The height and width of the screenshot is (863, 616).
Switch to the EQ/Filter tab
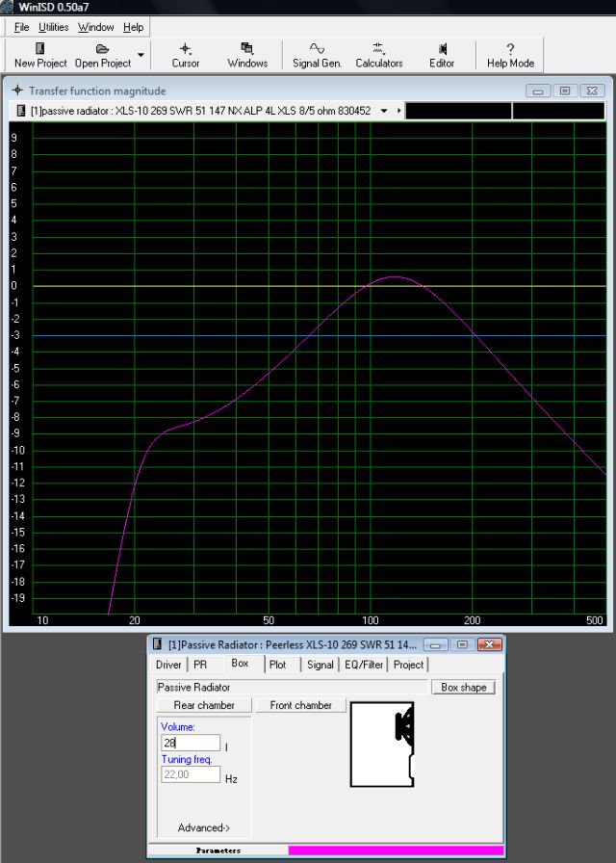tap(364, 665)
